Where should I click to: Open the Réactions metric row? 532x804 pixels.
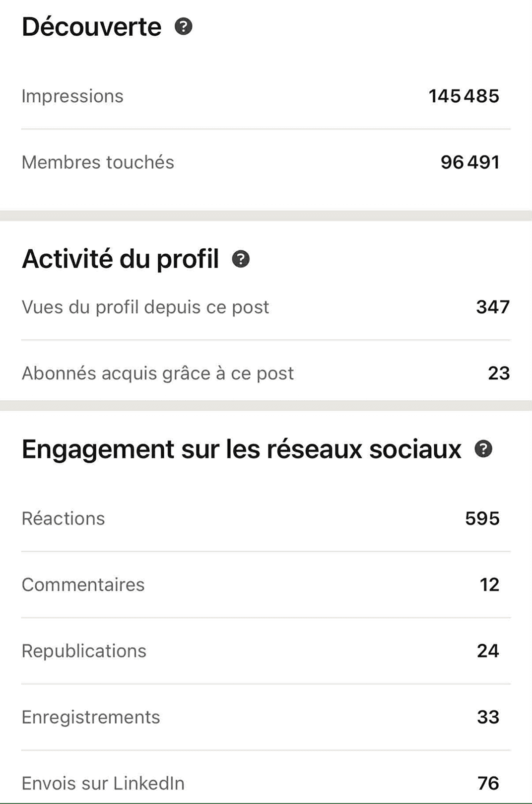(266, 518)
